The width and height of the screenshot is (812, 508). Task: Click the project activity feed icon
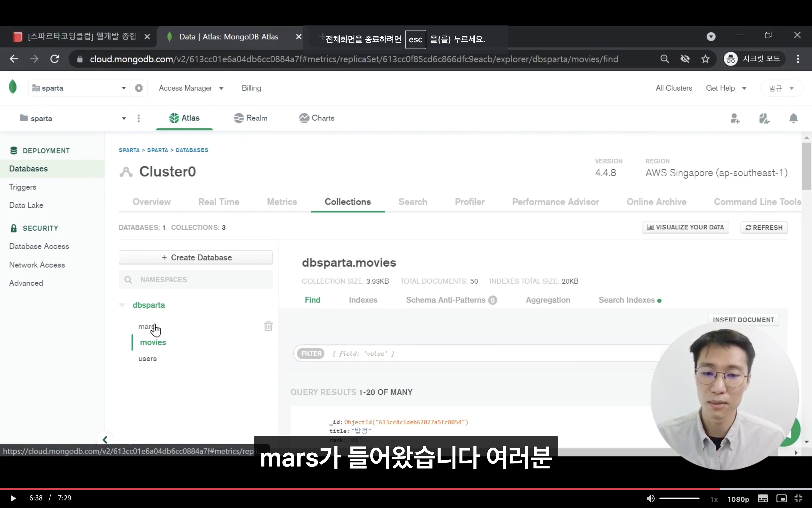click(764, 118)
